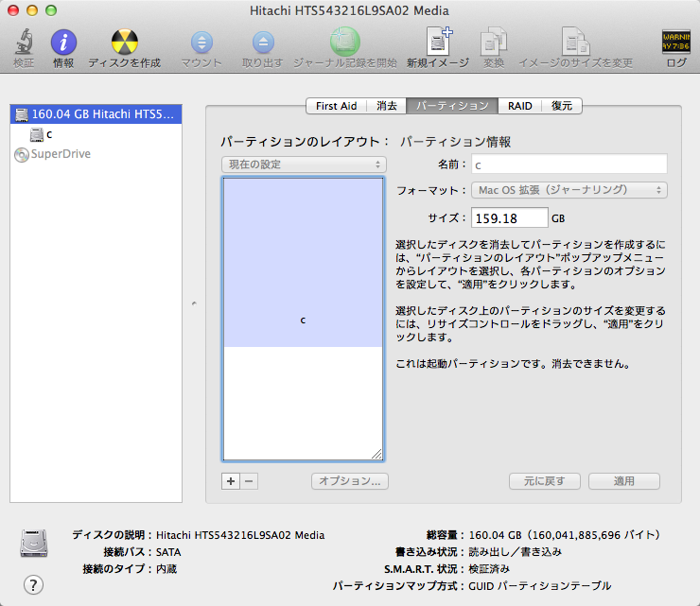Click the Enable Journaling (ジャーナル記録を開始) icon

point(345,42)
